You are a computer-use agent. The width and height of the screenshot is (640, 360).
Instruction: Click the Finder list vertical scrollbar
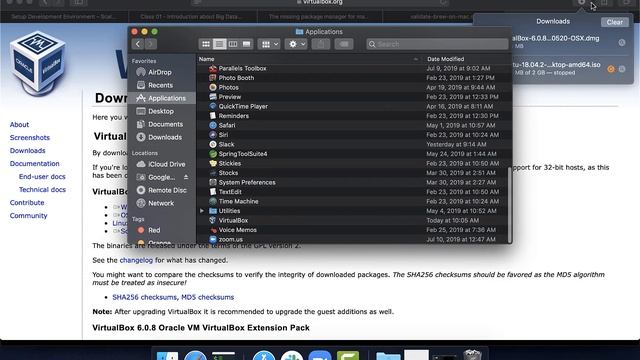tap(509, 204)
